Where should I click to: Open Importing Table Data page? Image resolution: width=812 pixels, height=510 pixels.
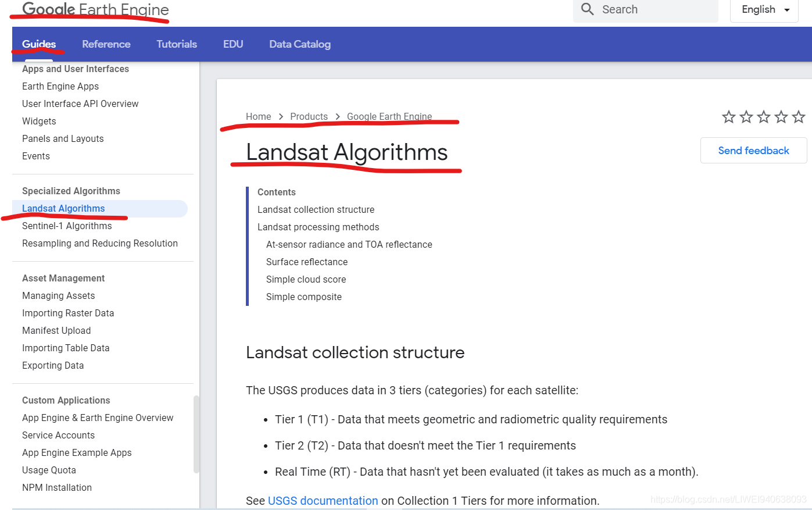66,348
